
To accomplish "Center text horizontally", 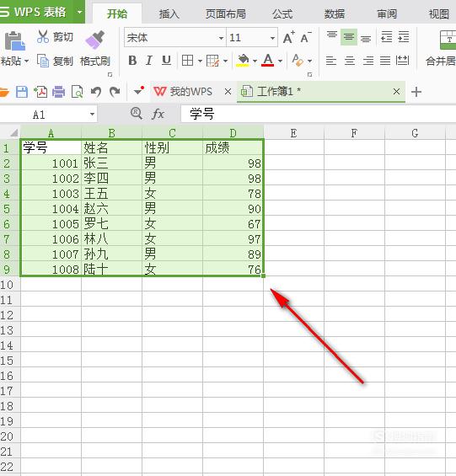I will tap(350, 61).
